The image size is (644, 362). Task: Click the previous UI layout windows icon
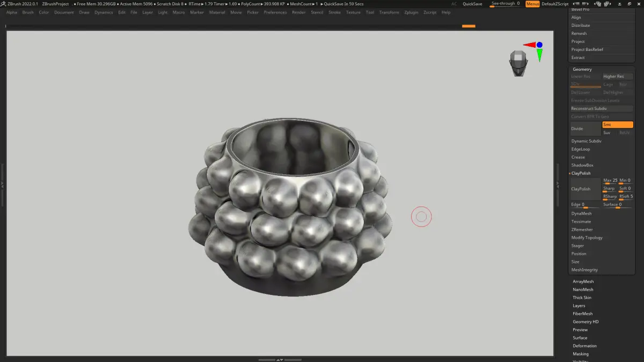coord(597,4)
